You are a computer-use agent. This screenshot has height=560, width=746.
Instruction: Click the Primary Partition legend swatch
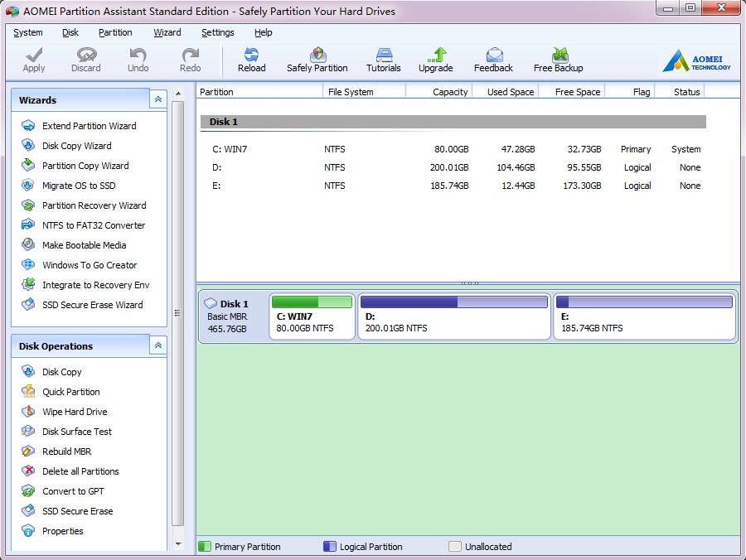205,546
